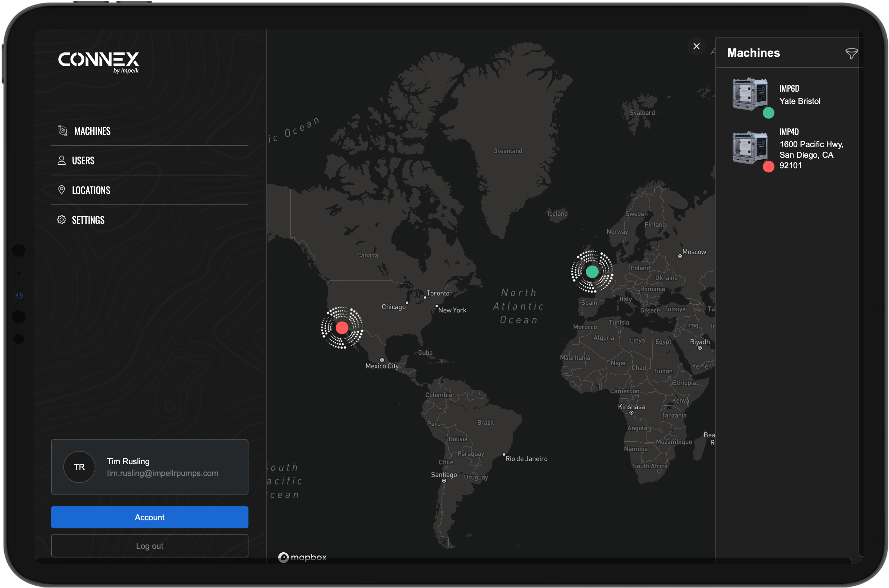Viewport: 889px width, 588px height.
Task: Click the Log out button
Action: 149,546
